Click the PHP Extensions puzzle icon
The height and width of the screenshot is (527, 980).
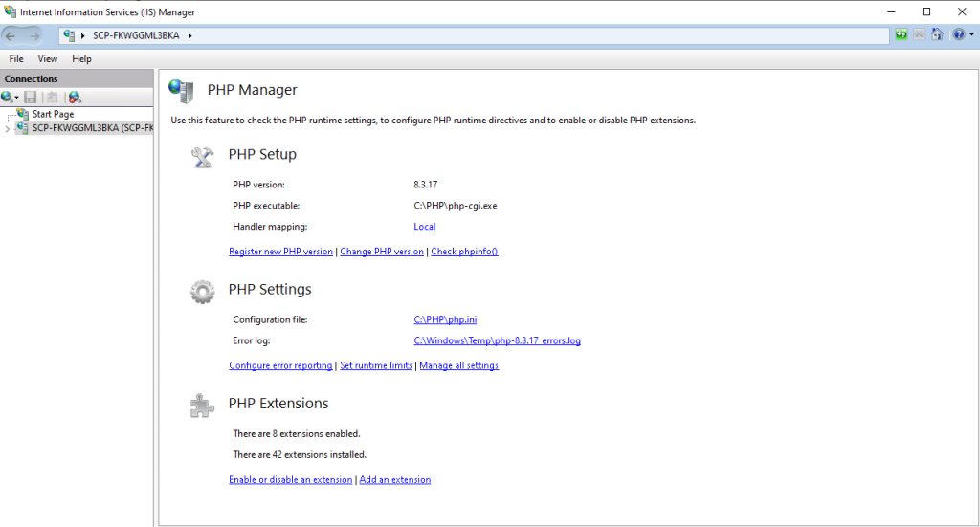coord(202,406)
